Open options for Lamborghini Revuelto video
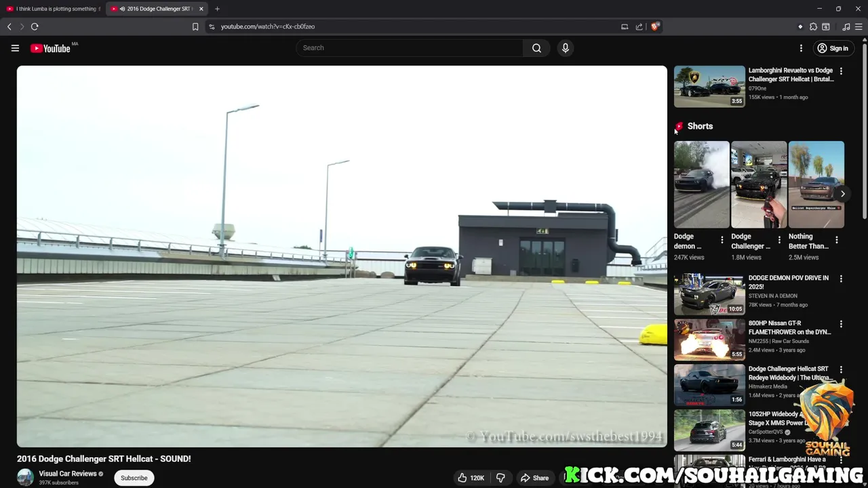This screenshot has width=868, height=488. 841,71
